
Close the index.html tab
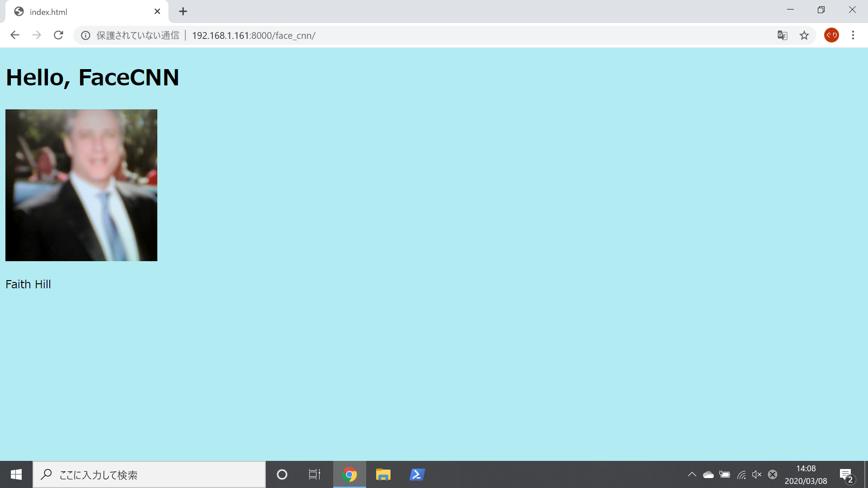pyautogui.click(x=157, y=12)
